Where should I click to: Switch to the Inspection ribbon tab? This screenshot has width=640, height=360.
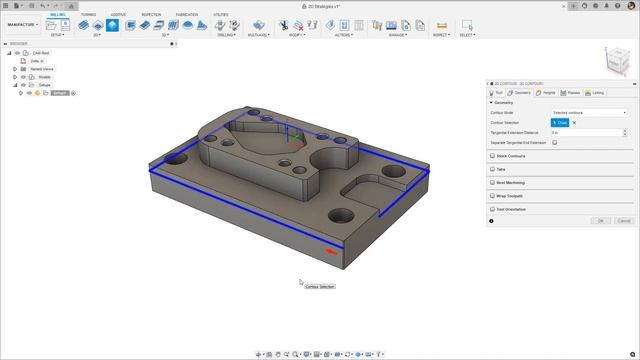coord(151,15)
